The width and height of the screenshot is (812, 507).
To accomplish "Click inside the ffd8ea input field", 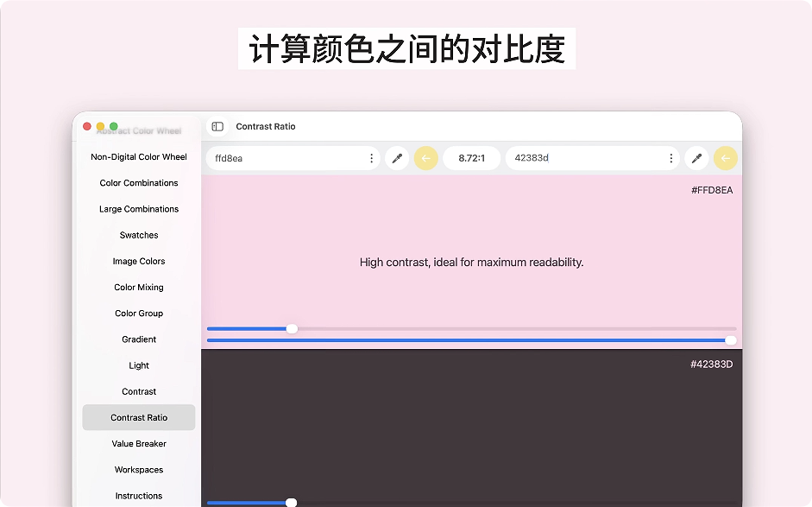I will pyautogui.click(x=285, y=158).
